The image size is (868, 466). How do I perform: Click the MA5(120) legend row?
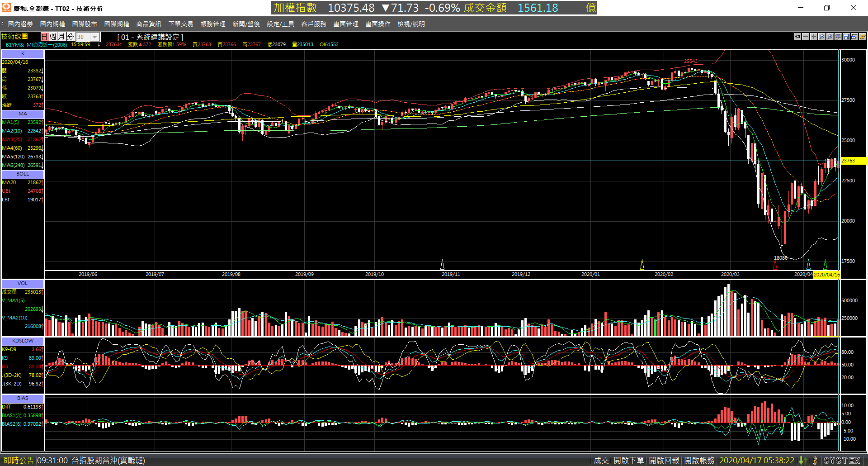[x=23, y=157]
